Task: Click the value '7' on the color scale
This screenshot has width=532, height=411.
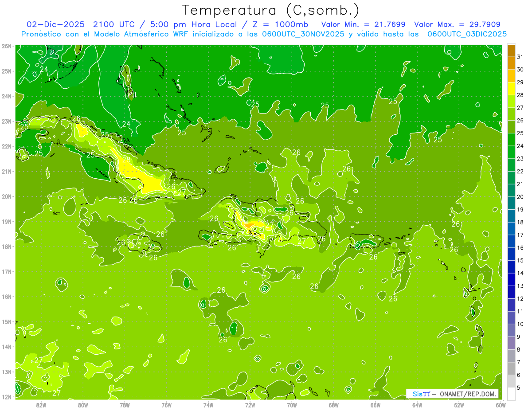Action: point(518,362)
